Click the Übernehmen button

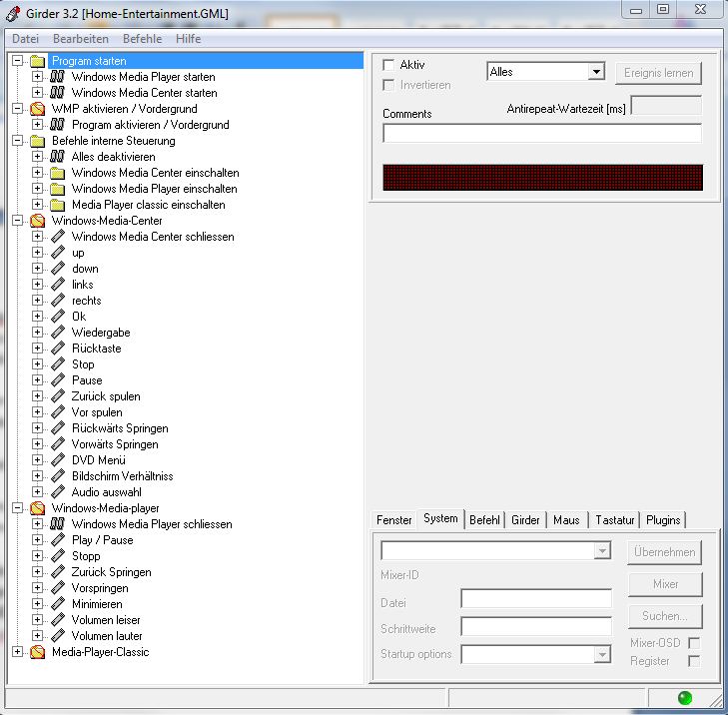point(664,552)
